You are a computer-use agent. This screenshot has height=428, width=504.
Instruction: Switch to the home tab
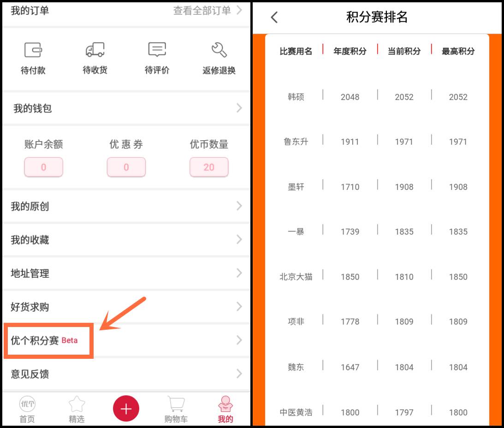point(27,409)
